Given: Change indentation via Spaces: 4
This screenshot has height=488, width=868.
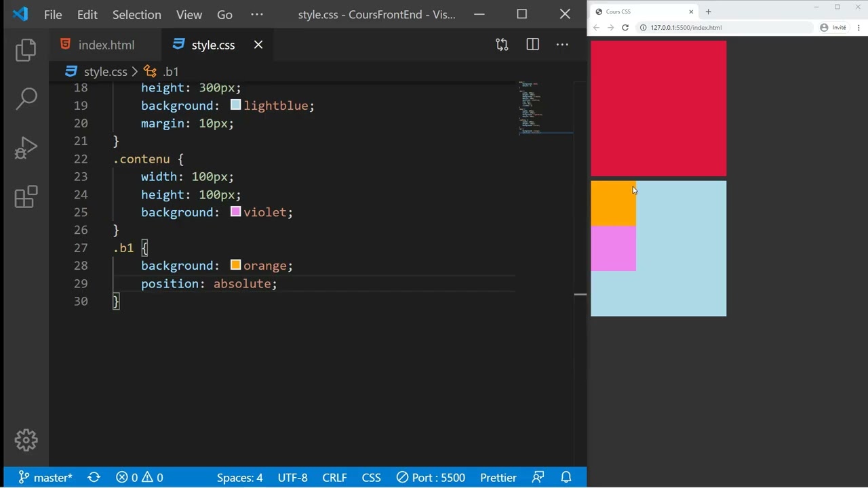Looking at the screenshot, I should click(239, 477).
